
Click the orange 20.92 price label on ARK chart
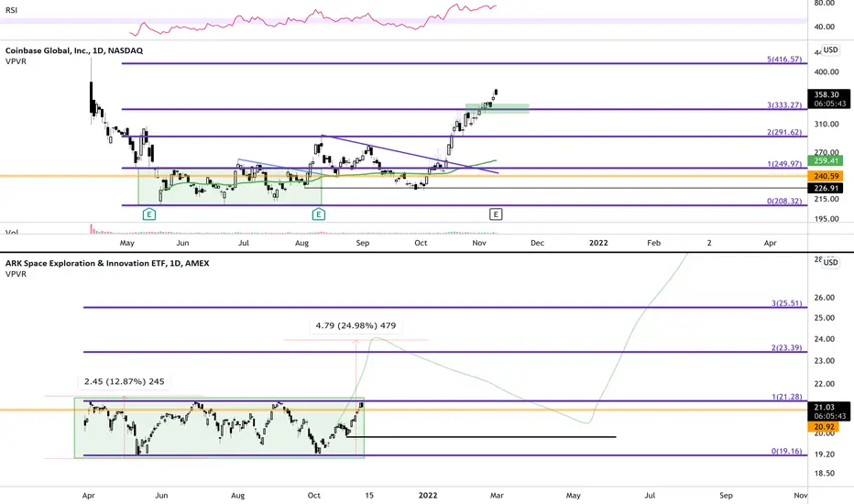[x=824, y=427]
